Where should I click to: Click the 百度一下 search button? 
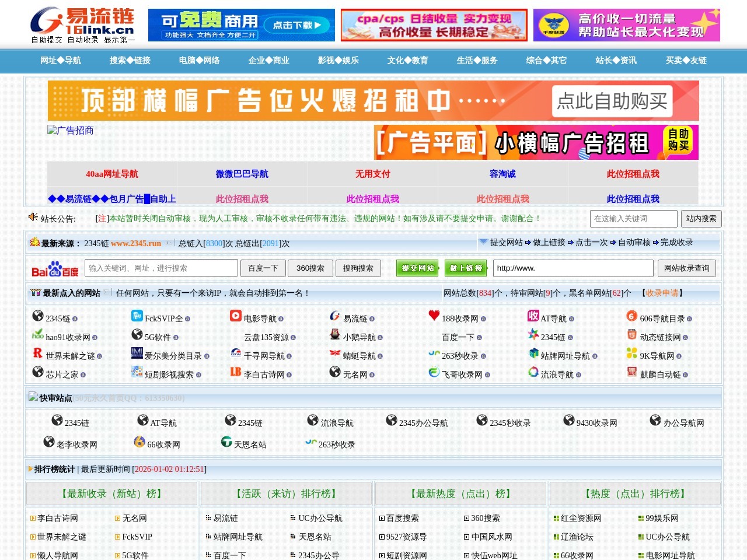(x=263, y=268)
